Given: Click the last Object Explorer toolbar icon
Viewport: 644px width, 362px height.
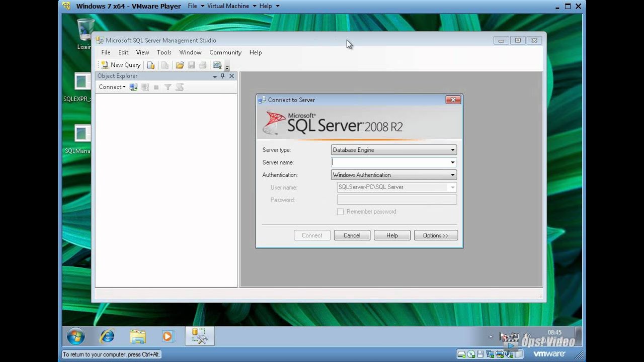Looking at the screenshot, I should coord(180,87).
